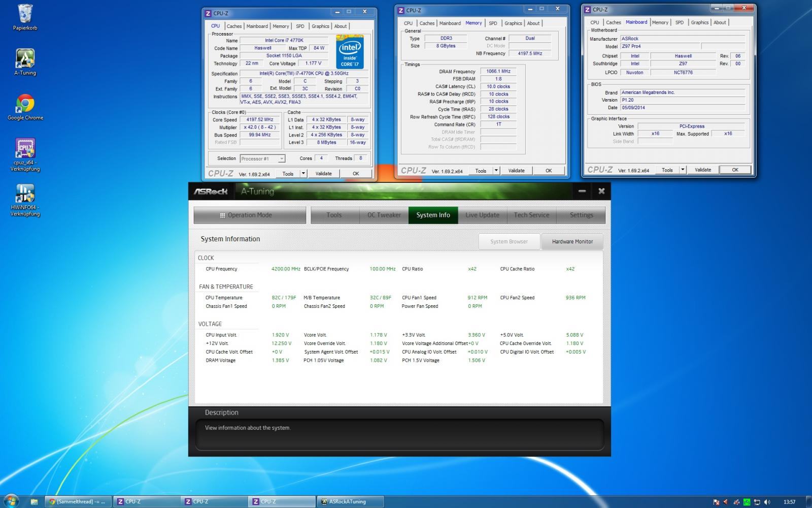Image resolution: width=812 pixels, height=508 pixels.
Task: Open the Tools section in A-Tuning
Action: click(x=334, y=215)
